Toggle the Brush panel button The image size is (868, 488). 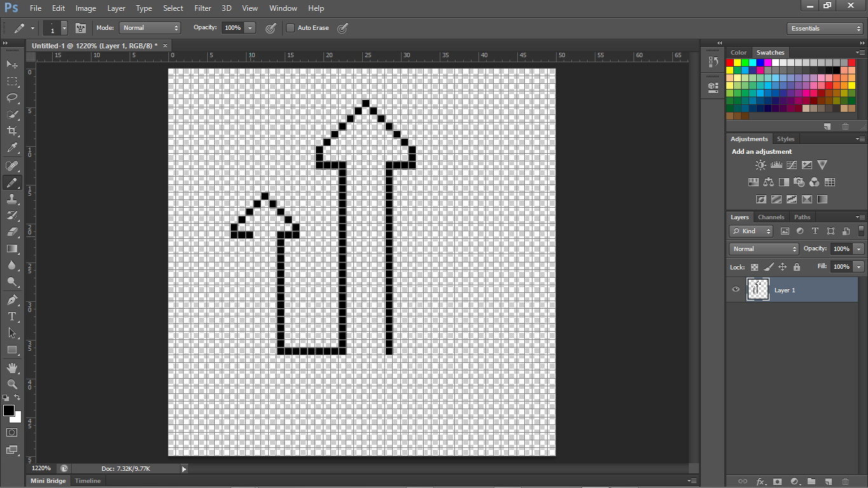81,28
